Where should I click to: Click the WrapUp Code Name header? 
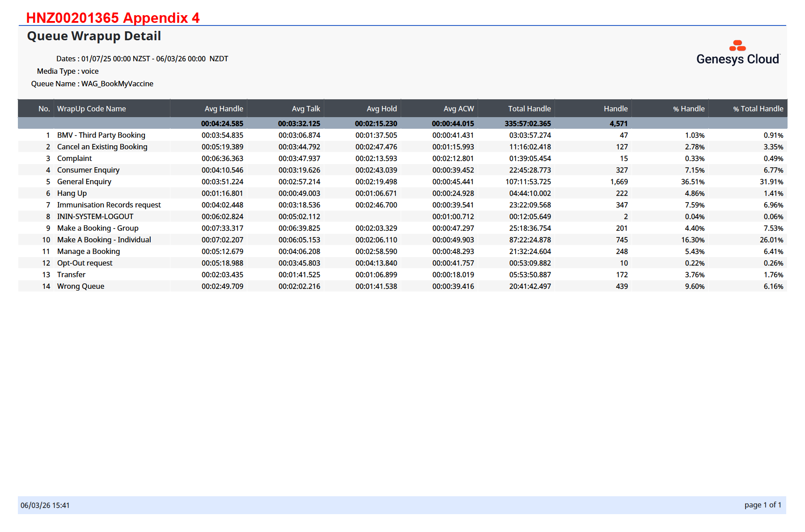(x=91, y=109)
